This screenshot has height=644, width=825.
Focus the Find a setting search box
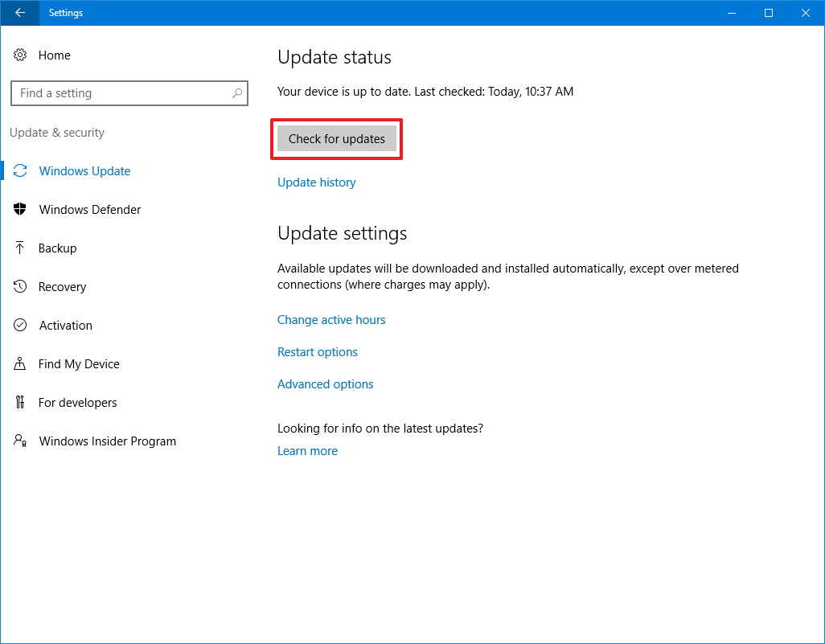(129, 93)
